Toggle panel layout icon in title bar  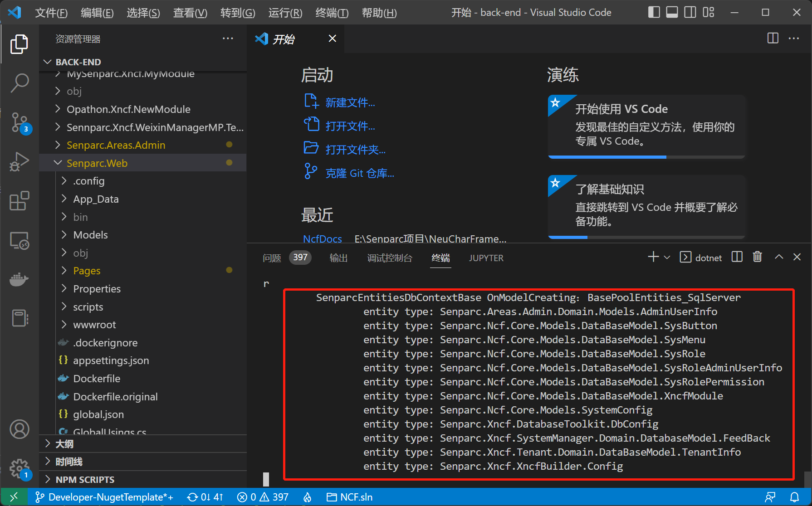672,12
